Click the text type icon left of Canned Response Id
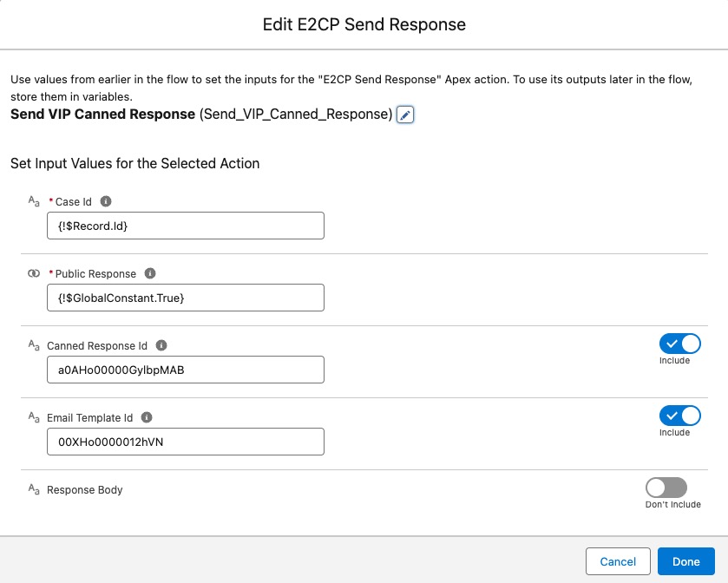This screenshot has width=728, height=583. (x=34, y=345)
